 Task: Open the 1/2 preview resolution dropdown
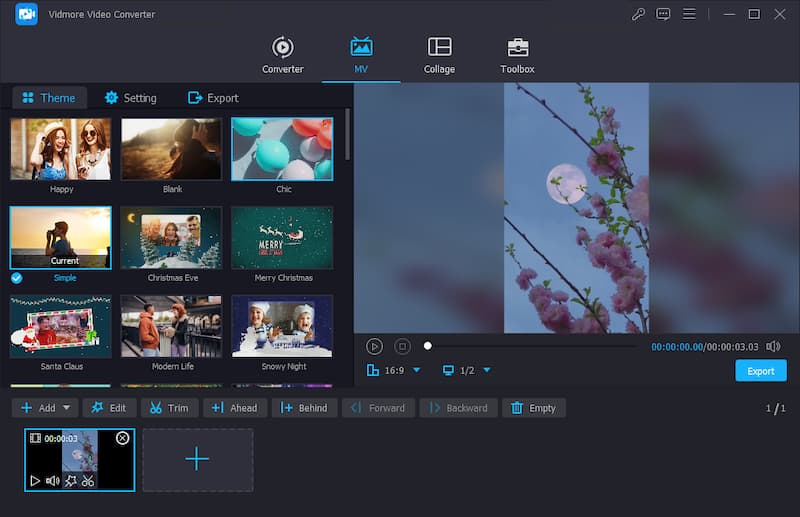point(487,370)
